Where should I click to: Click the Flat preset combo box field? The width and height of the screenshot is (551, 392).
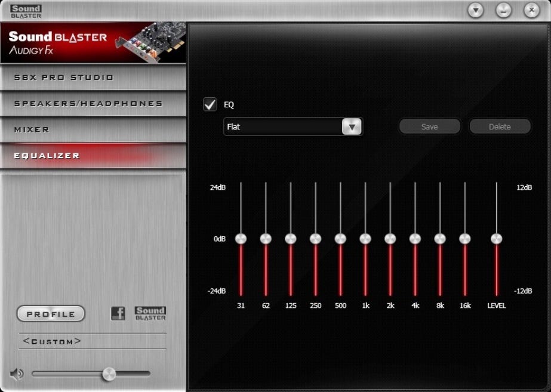coord(293,126)
